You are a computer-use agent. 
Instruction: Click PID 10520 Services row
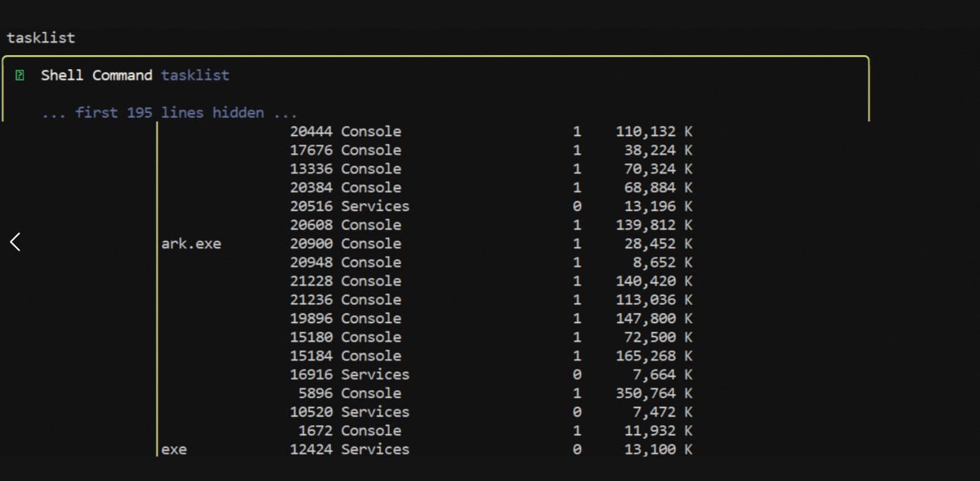pos(349,412)
